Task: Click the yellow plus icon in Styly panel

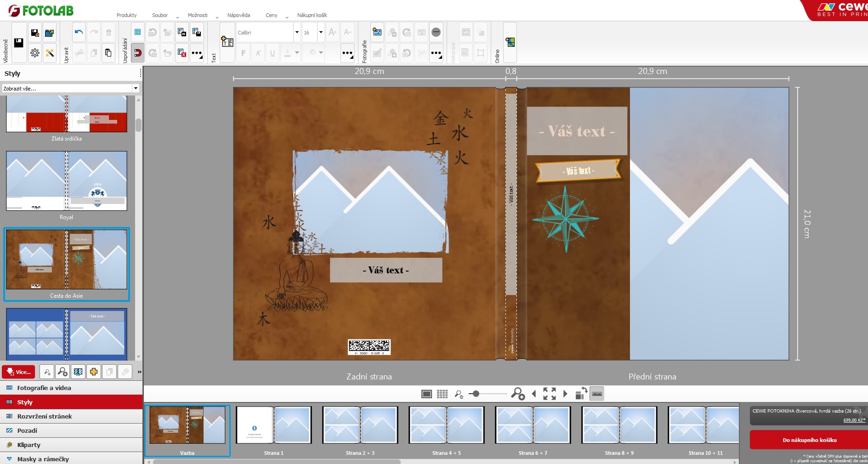Action: coord(94,372)
